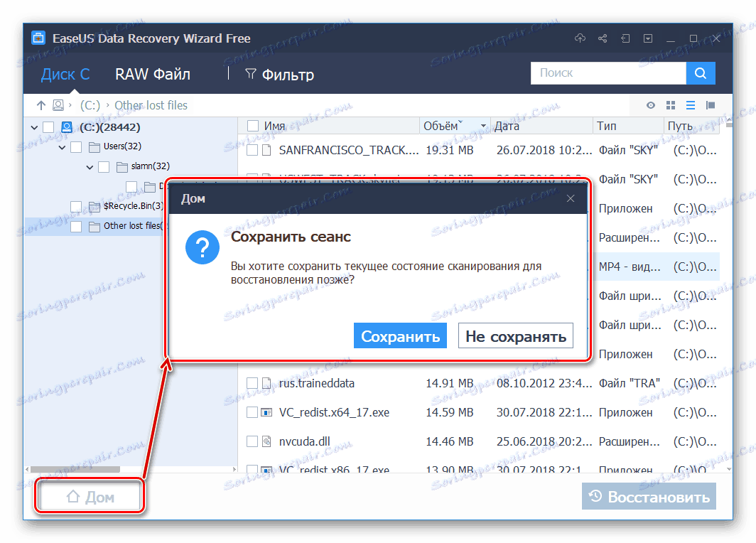Select the list view icon
This screenshot has height=543, width=756.
pyautogui.click(x=690, y=104)
